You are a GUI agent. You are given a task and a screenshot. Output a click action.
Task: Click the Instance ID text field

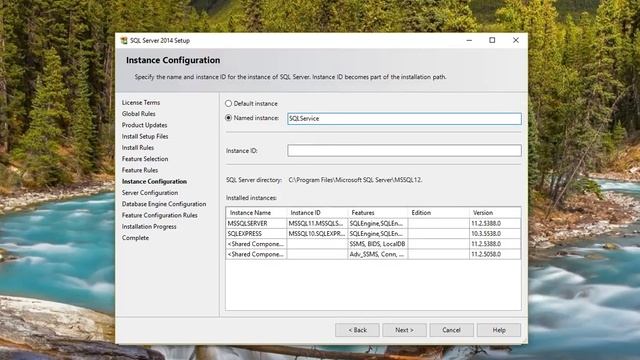[404, 151]
